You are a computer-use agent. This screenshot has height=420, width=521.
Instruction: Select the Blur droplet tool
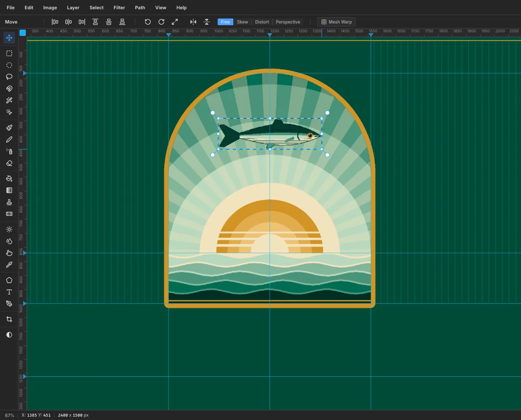point(9,241)
